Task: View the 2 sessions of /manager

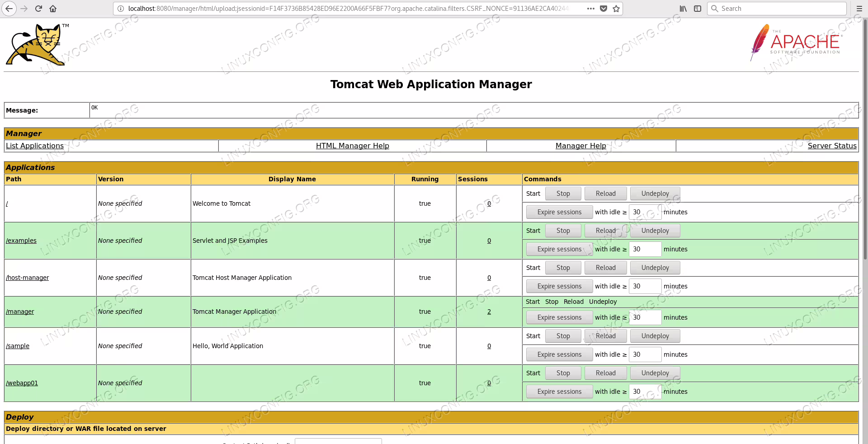Action: click(x=489, y=312)
